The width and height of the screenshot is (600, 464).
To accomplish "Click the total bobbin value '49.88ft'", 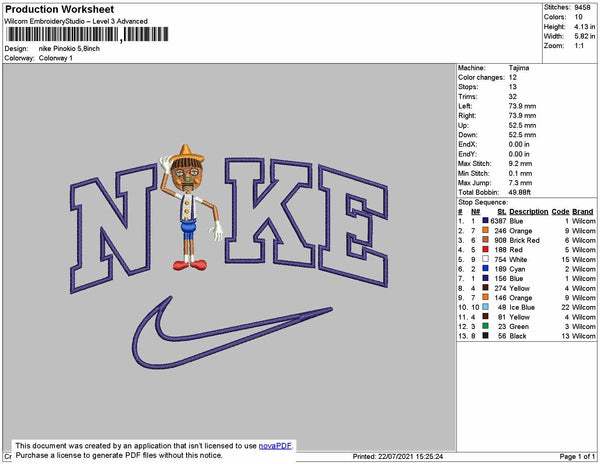I will pyautogui.click(x=520, y=192).
